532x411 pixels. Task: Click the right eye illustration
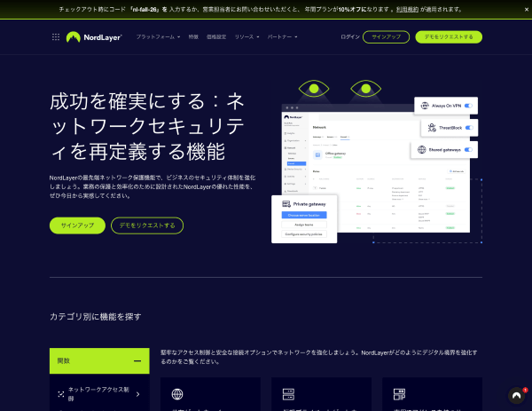click(365, 89)
